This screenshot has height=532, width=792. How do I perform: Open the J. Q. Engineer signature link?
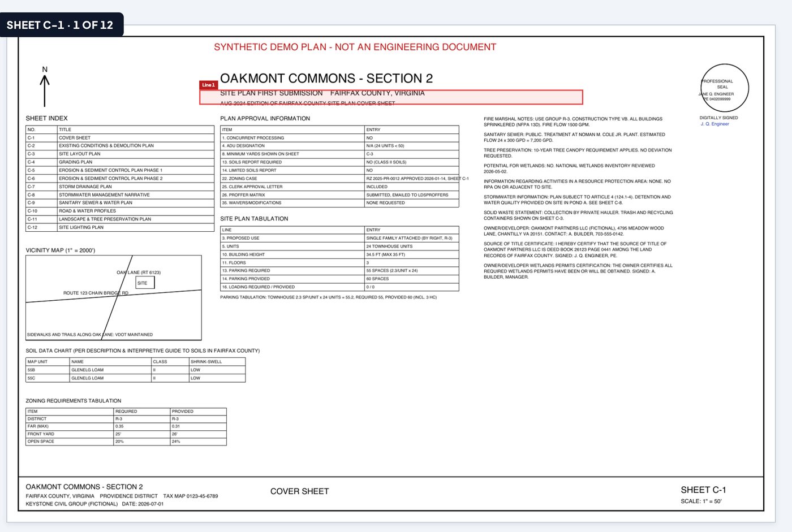tap(714, 124)
